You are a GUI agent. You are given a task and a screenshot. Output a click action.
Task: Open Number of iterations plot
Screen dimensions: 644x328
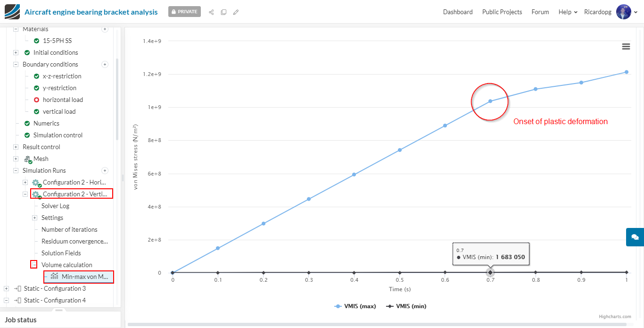pos(69,230)
